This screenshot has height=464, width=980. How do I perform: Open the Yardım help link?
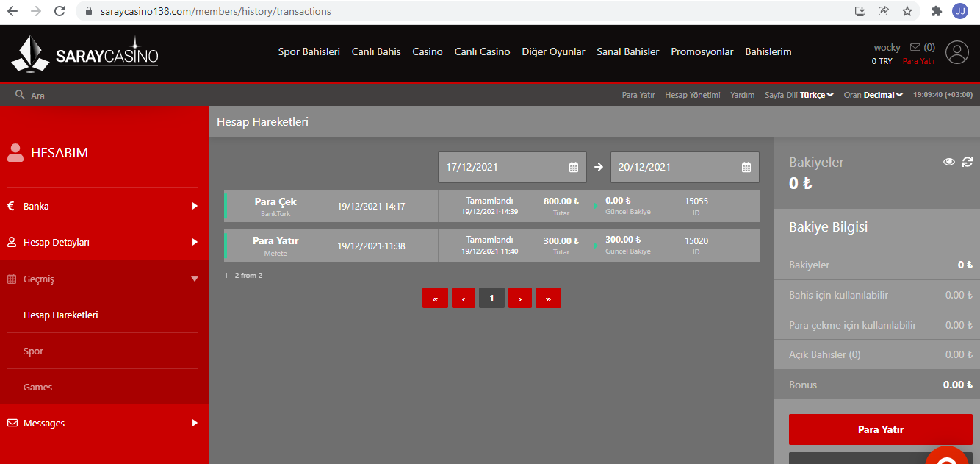[x=742, y=95]
